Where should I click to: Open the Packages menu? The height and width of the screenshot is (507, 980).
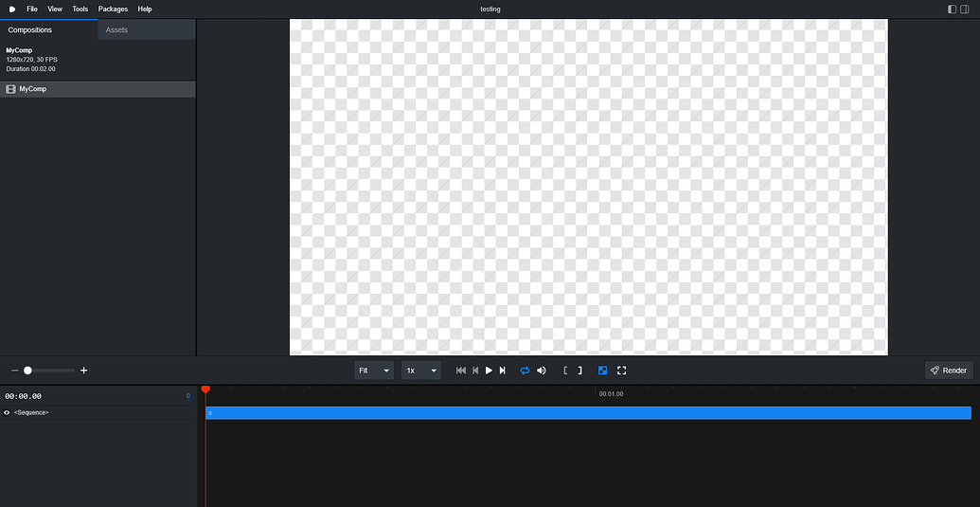click(113, 9)
